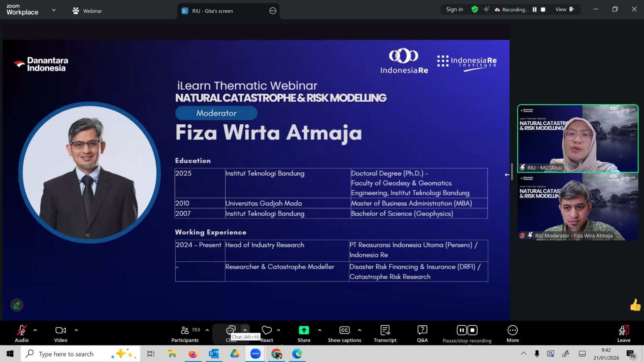Open the Q&A panel
644x362 pixels.
pos(422,334)
